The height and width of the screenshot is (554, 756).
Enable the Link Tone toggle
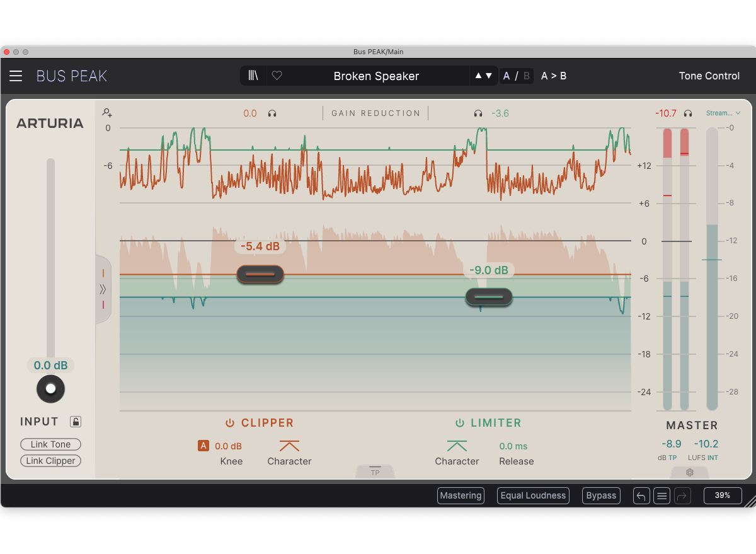click(x=51, y=444)
